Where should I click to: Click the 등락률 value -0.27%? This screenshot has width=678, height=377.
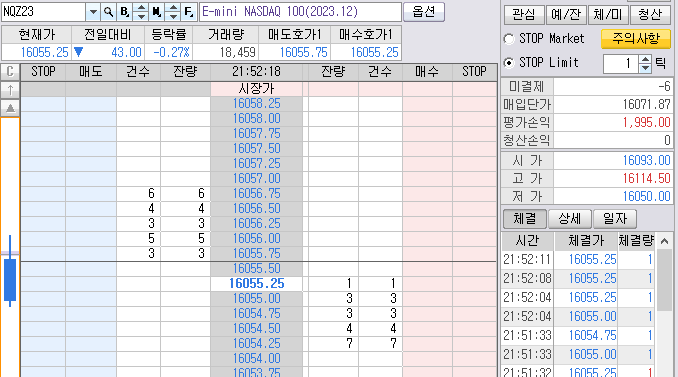[171, 53]
